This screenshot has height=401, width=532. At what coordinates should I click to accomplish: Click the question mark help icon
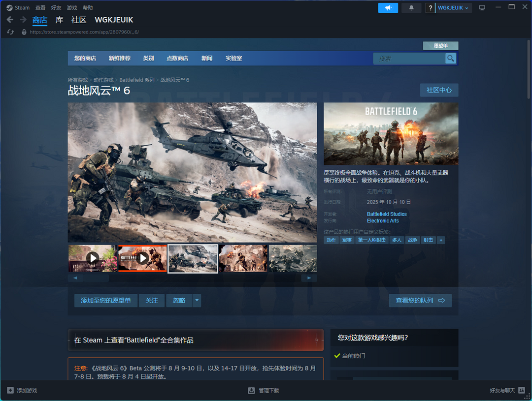430,7
